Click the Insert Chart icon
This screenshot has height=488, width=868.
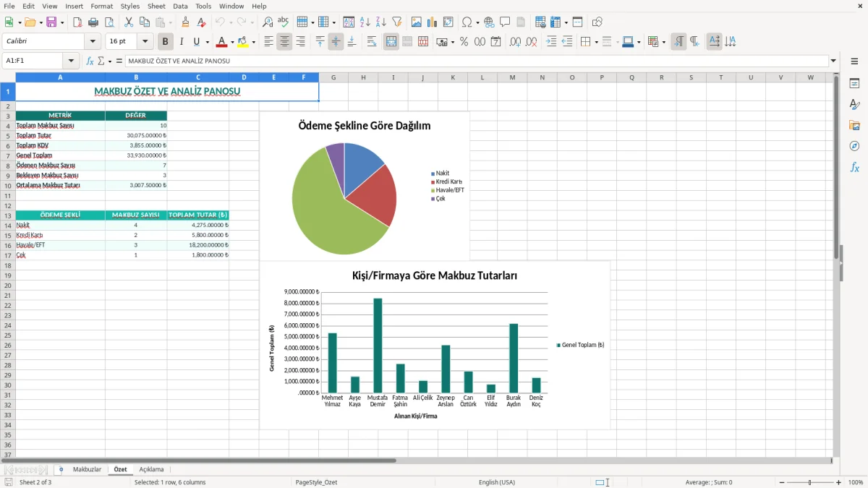click(433, 22)
